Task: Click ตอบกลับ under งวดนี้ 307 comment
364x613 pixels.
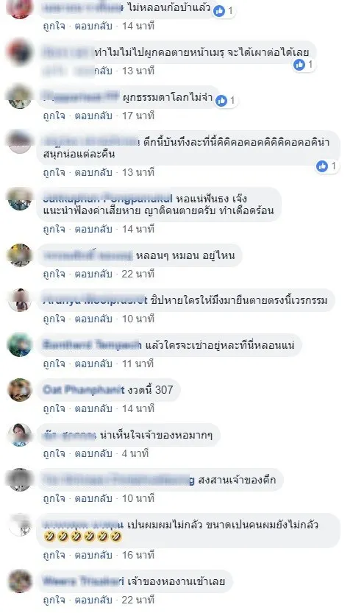Action: coord(93,408)
